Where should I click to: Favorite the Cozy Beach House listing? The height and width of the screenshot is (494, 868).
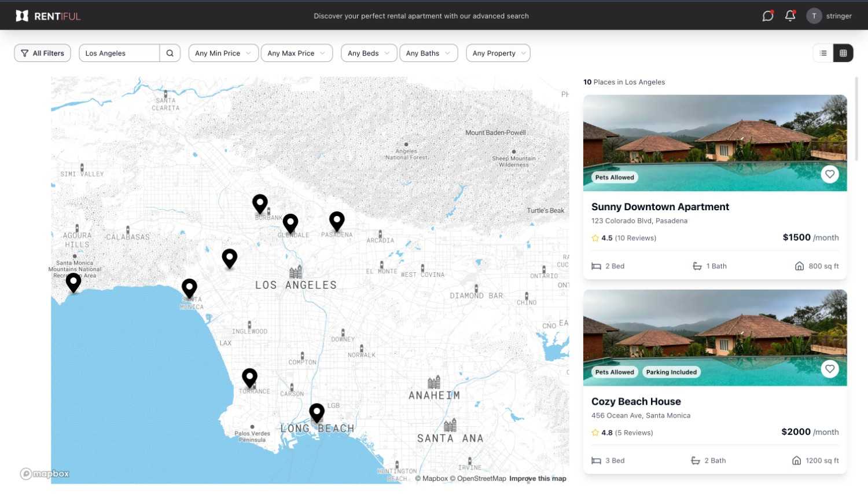click(x=829, y=368)
